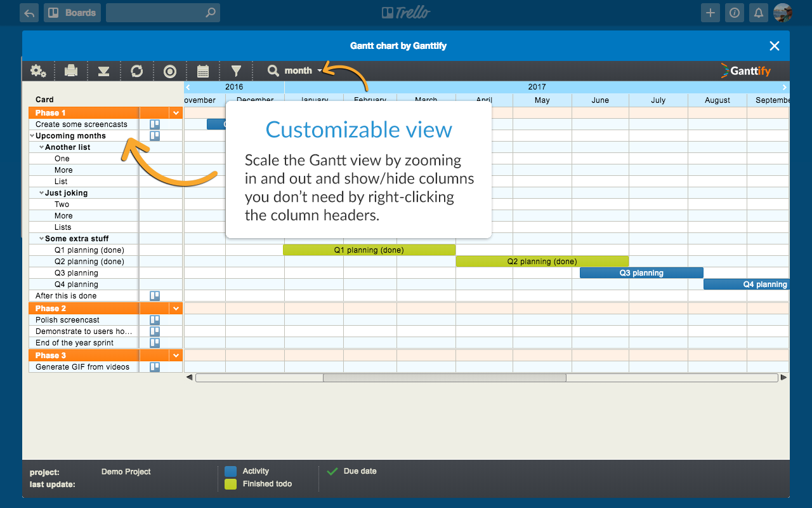This screenshot has height=508, width=812.
Task: Click the Ganttify logo
Action: click(746, 70)
